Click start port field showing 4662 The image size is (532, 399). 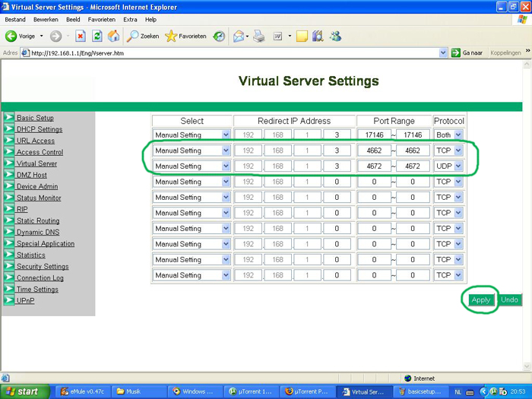pos(374,150)
